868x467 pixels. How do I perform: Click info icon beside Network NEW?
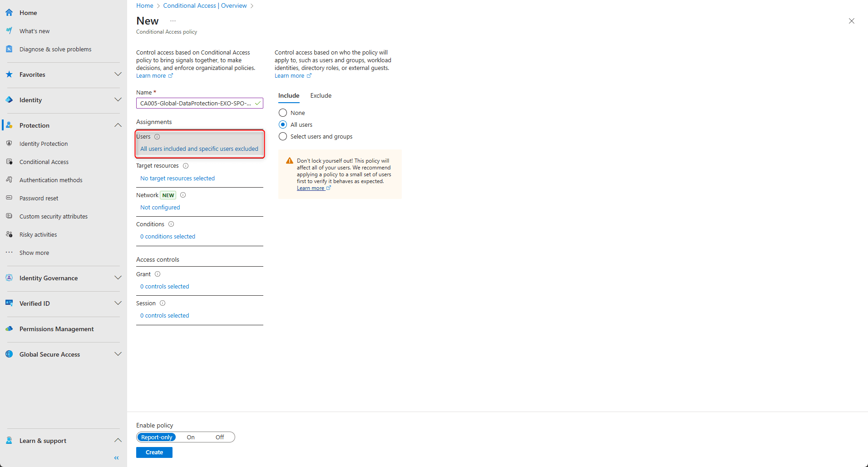pos(183,195)
